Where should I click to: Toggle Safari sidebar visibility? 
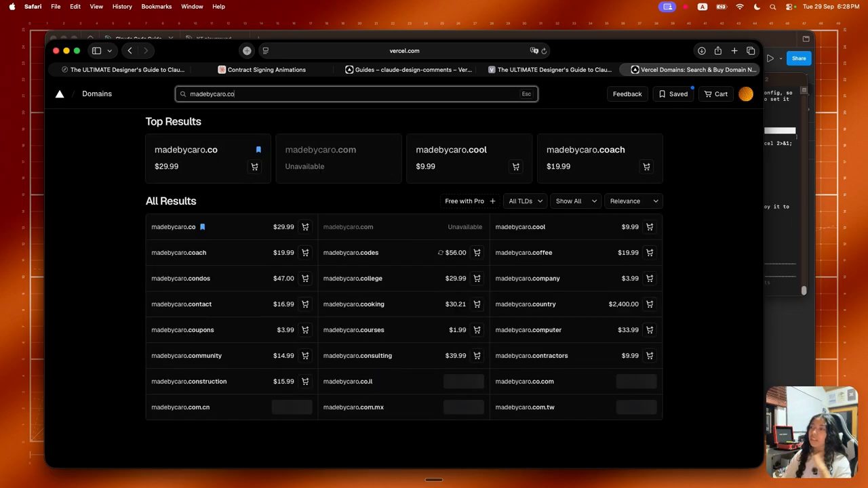click(96, 51)
